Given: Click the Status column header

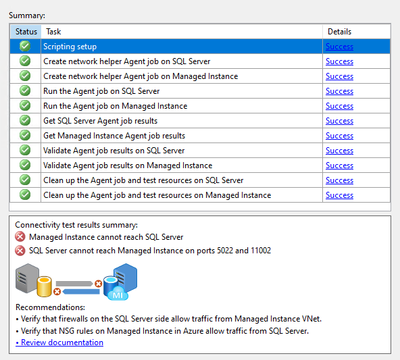Looking at the screenshot, I should (x=26, y=32).
